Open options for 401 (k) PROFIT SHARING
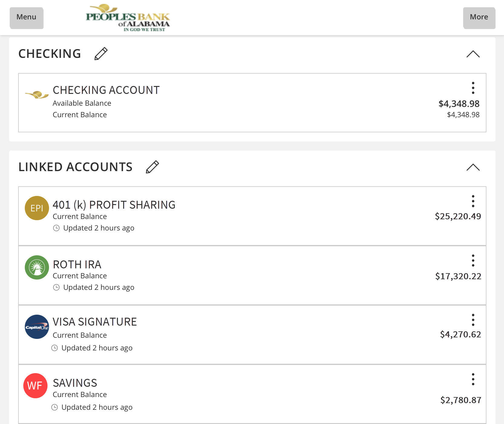The height and width of the screenshot is (424, 504). [473, 201]
